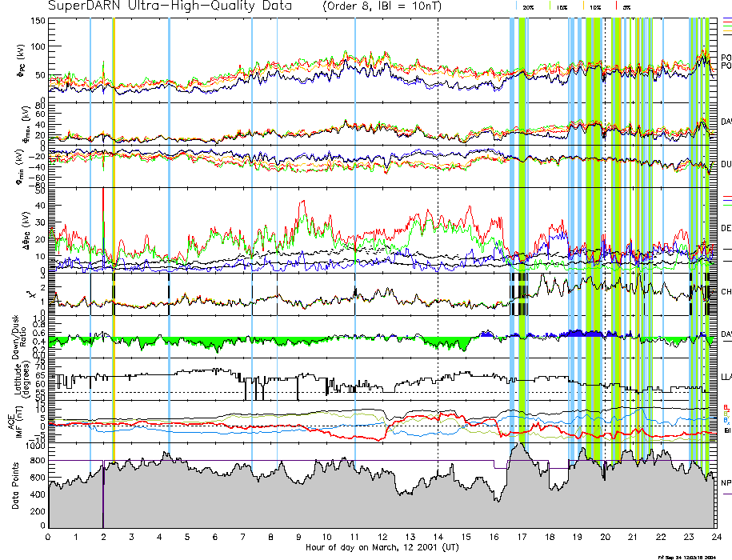
Task: Select the green 15% legend line
Action: [x=550, y=6]
